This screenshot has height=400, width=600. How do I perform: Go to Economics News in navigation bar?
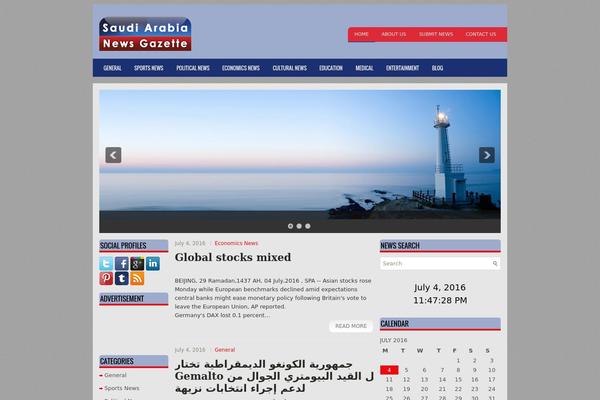click(241, 68)
